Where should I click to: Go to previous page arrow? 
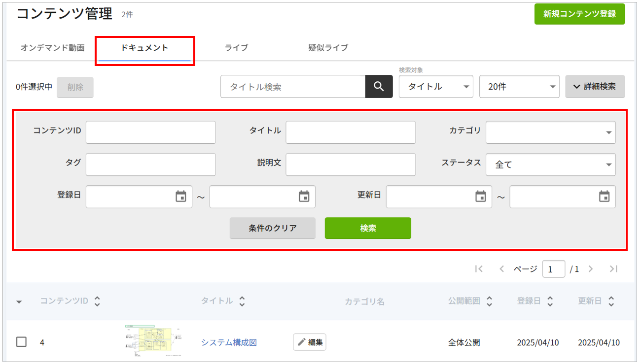(501, 269)
